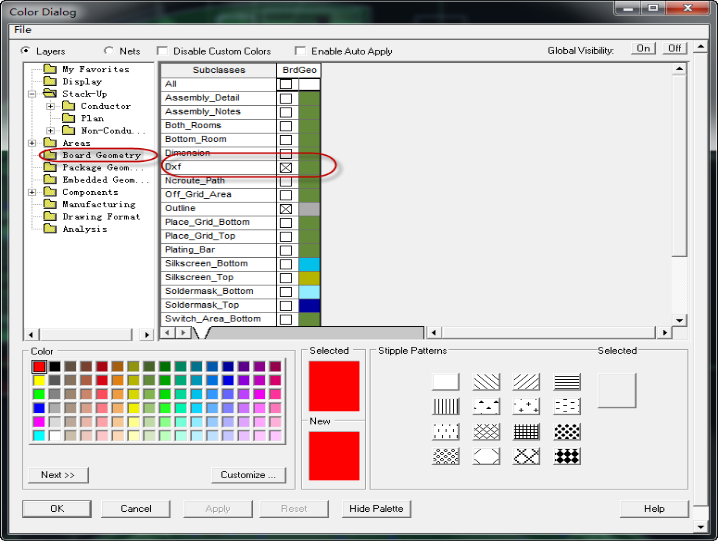The width and height of the screenshot is (718, 542).
Task: Toggle Silkscreen_Top visibility checkbox
Action: (x=286, y=278)
